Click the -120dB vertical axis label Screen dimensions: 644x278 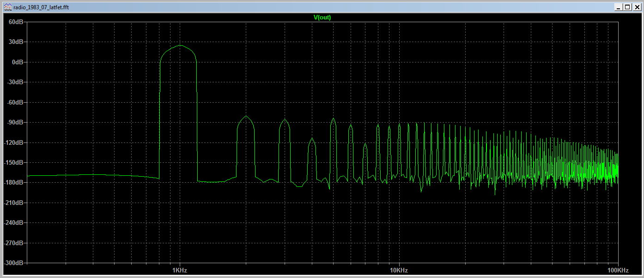click(13, 142)
